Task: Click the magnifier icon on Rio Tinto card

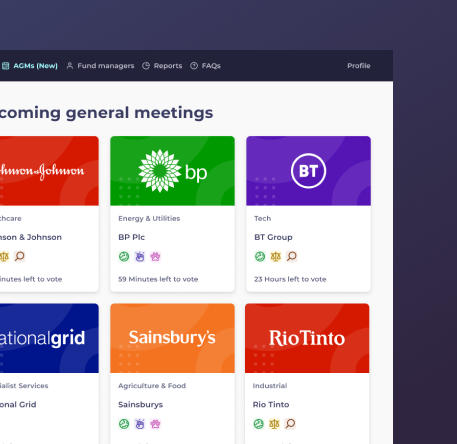Action: 290,424
